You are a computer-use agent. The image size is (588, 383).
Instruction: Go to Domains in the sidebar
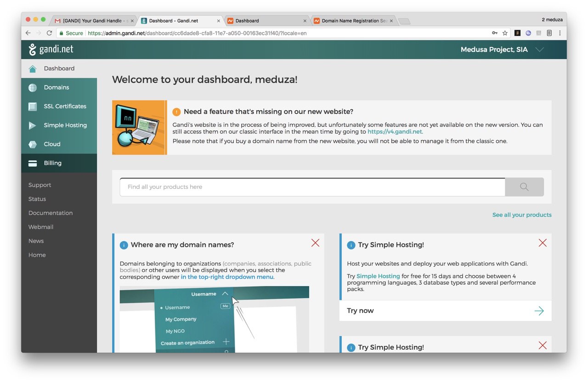tap(59, 87)
